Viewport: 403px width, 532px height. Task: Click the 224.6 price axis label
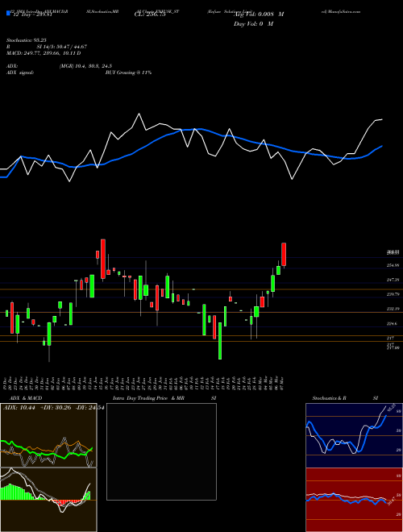click(x=392, y=324)
